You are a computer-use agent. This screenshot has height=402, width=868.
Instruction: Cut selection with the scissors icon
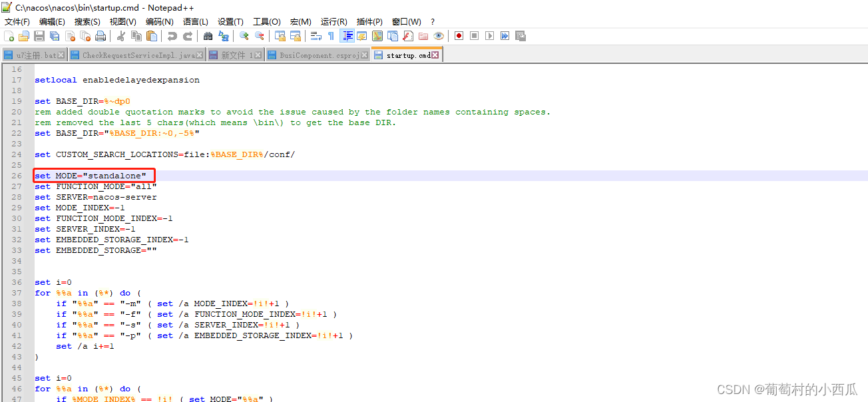pos(120,36)
